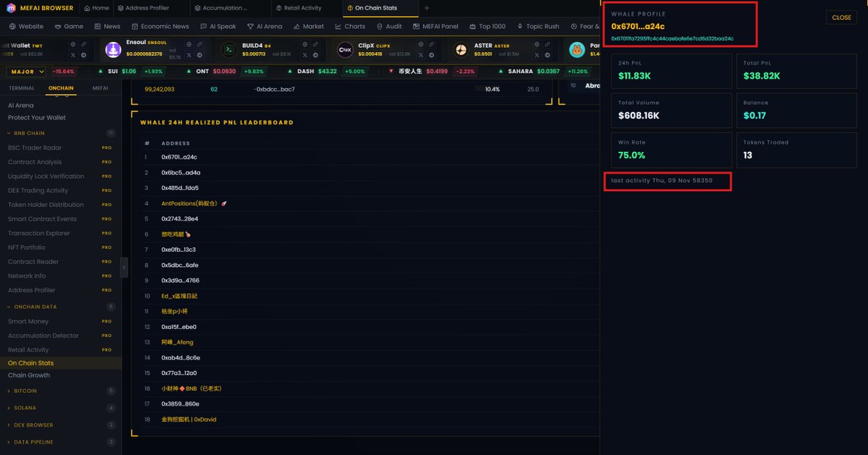Open Topic Rush from the toolbar

click(x=537, y=26)
